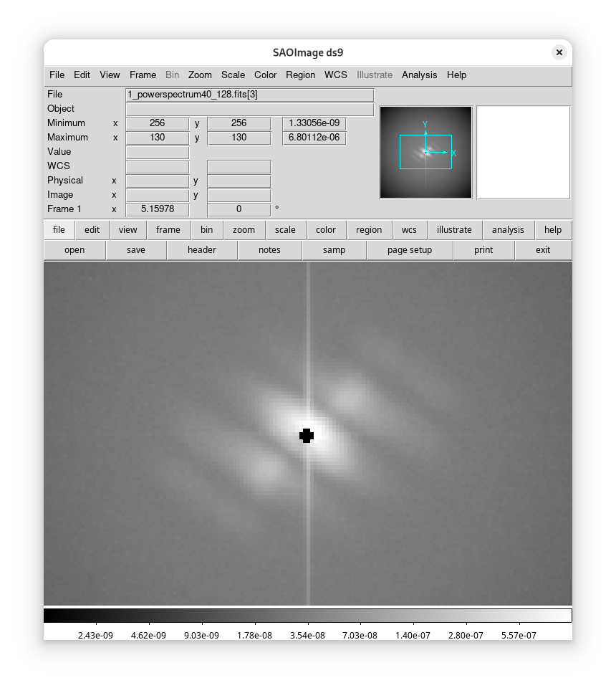Open the File menu

[57, 75]
